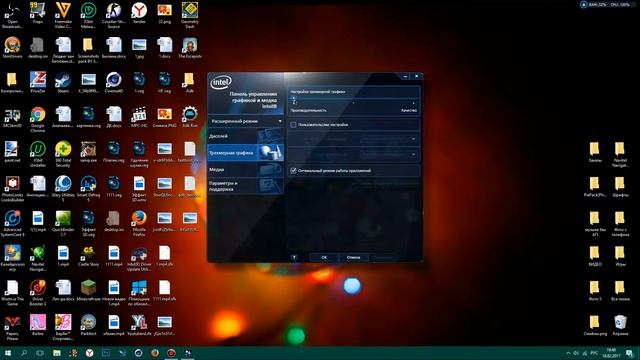Launch Driver Booster 3 shortcut

click(x=38, y=292)
